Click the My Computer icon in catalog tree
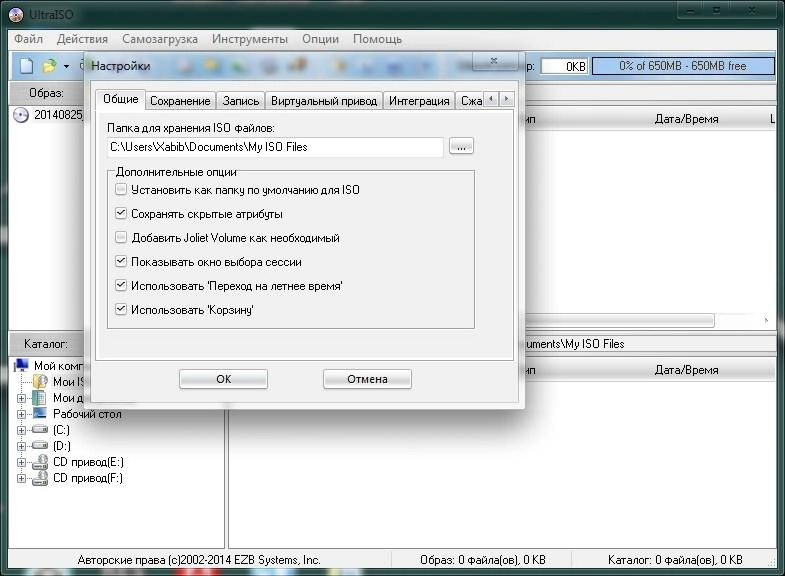This screenshot has width=785, height=576. click(21, 365)
